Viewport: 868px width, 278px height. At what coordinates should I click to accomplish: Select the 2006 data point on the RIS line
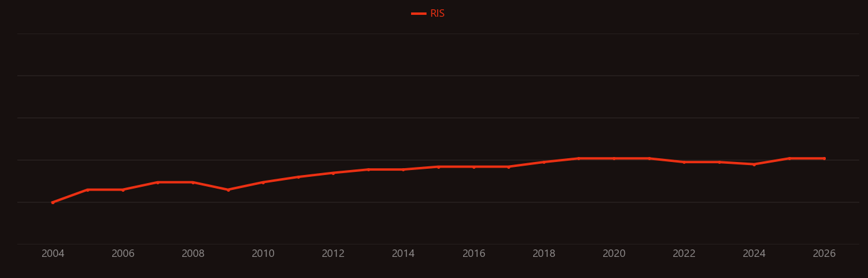click(123, 190)
